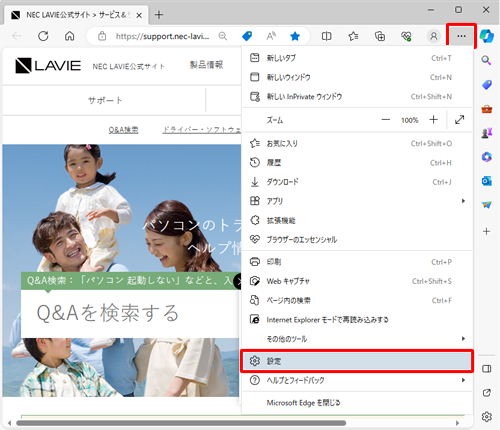Image resolution: width=500 pixels, height=430 pixels.
Task: Expand その他のツール submenu
Action: click(357, 339)
